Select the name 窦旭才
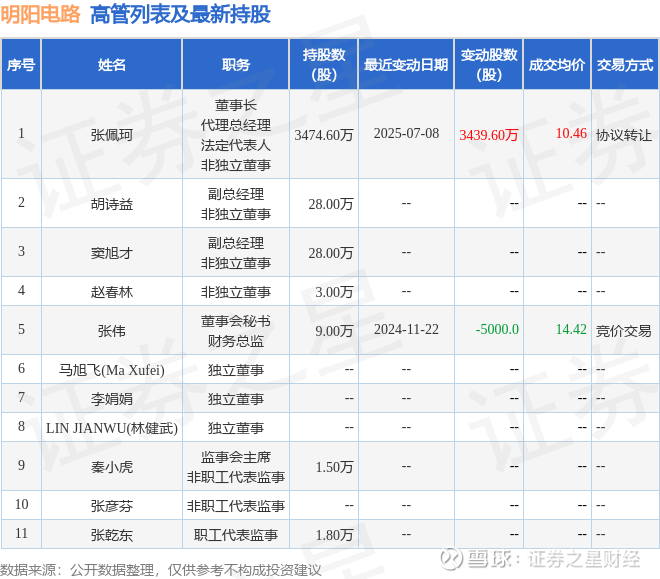The width and height of the screenshot is (660, 579). 112,253
